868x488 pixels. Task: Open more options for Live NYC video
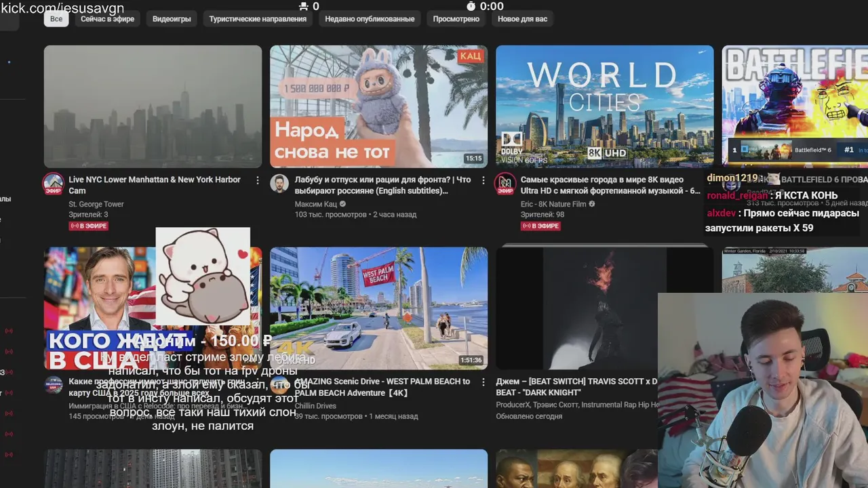258,180
